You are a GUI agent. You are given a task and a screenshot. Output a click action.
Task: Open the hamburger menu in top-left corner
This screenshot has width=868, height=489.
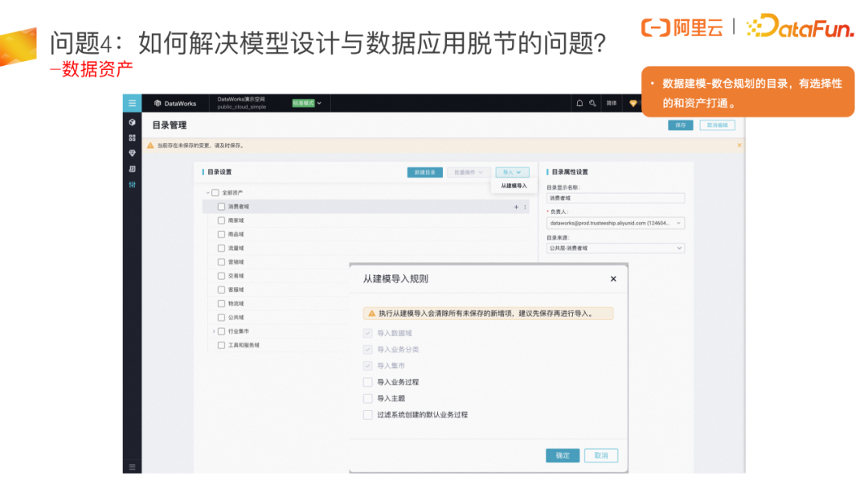(132, 102)
